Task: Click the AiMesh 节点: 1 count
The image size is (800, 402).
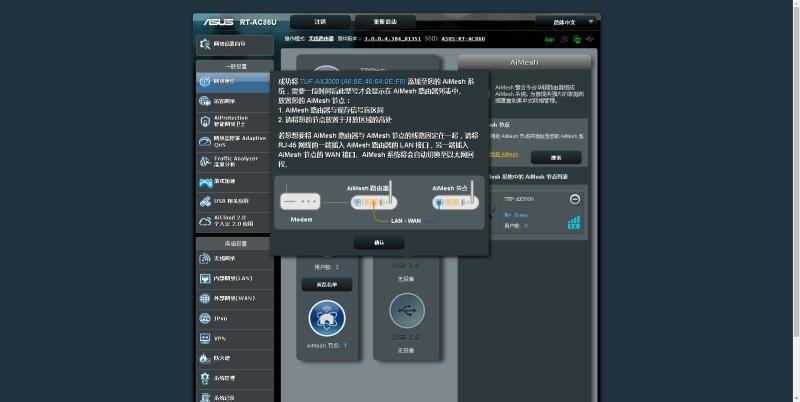Action: point(327,345)
